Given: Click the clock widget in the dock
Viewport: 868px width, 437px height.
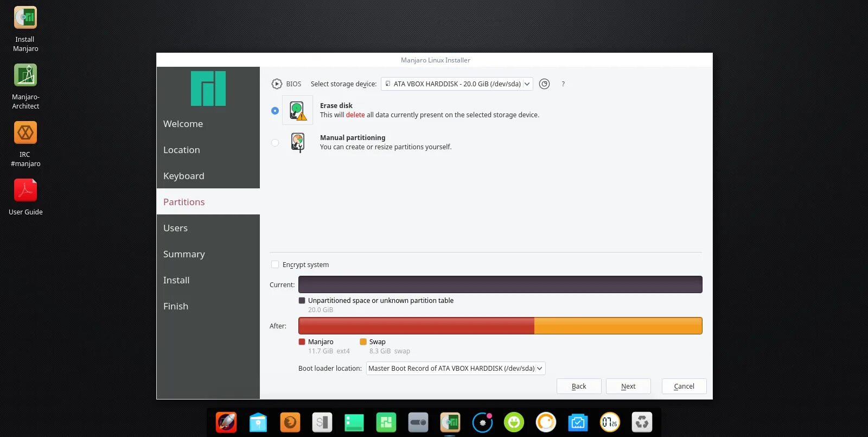Looking at the screenshot, I should pyautogui.click(x=610, y=422).
